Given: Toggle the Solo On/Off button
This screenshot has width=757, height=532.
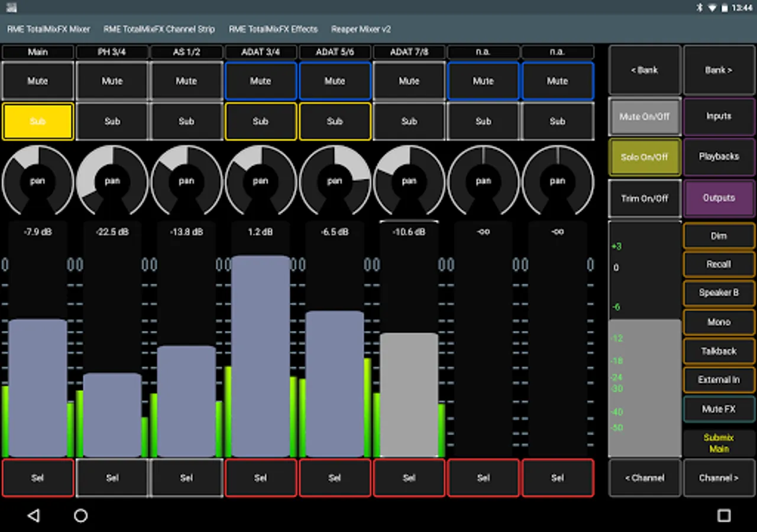Looking at the screenshot, I should tap(645, 157).
